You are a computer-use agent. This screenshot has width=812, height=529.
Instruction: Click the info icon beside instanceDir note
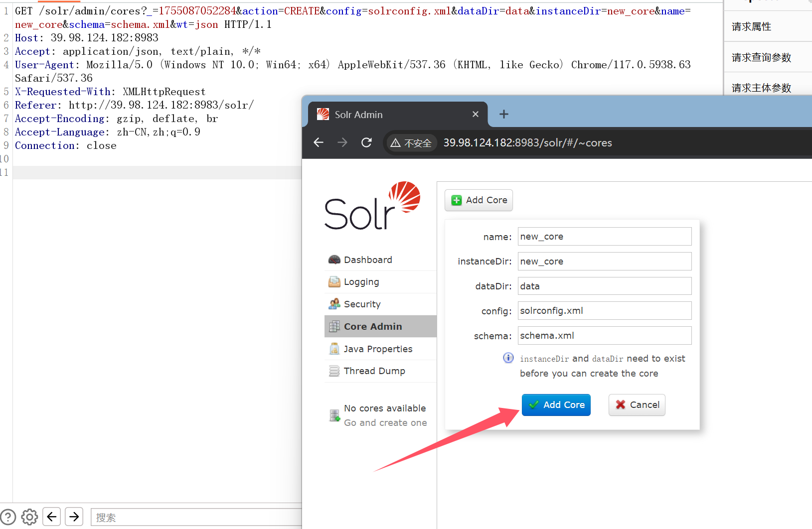pyautogui.click(x=508, y=358)
